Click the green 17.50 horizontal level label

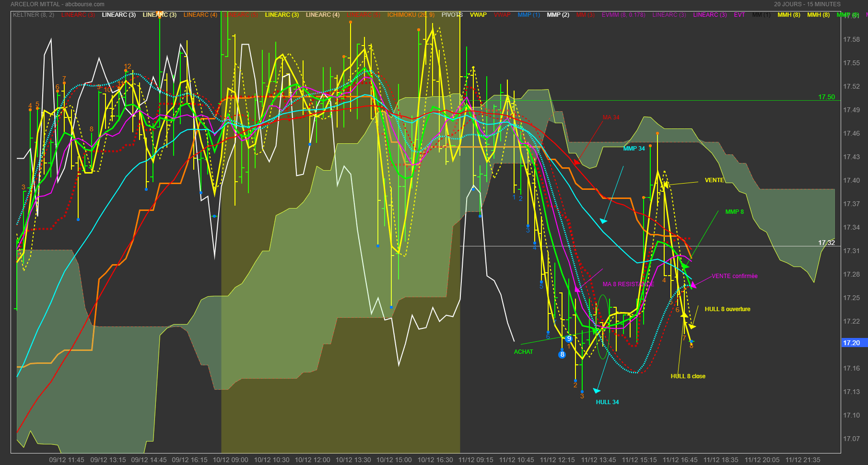pyautogui.click(x=826, y=97)
